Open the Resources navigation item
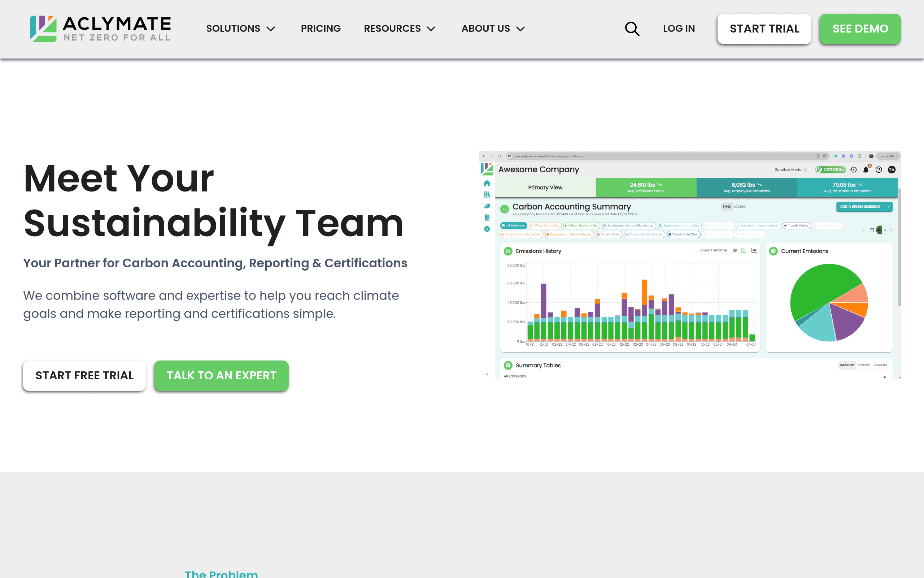This screenshot has height=578, width=924. tap(392, 29)
